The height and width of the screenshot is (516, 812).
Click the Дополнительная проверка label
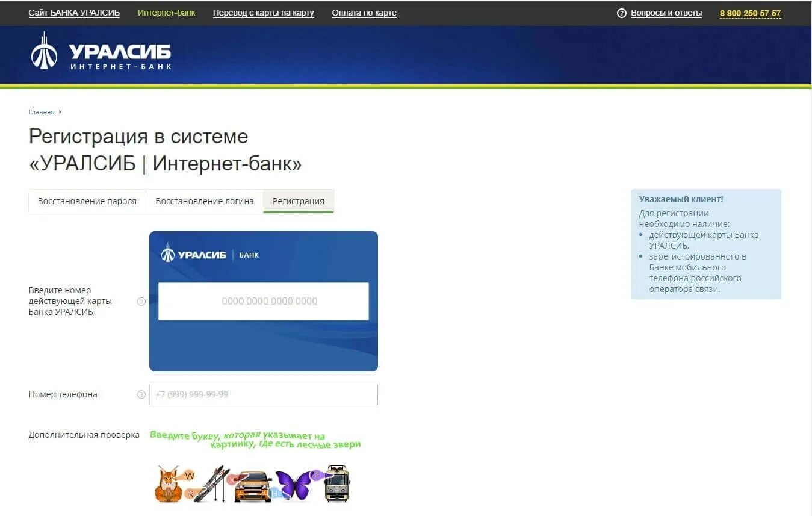[x=84, y=435]
